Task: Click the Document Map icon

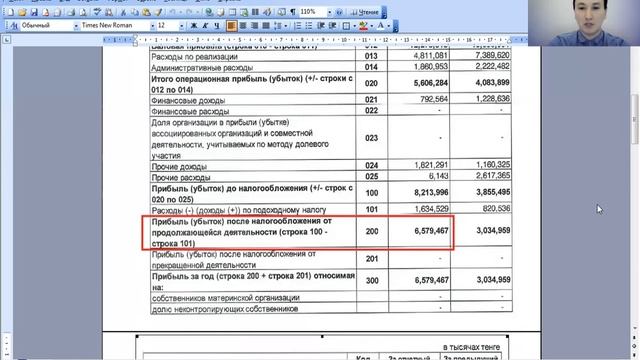Action: (x=281, y=12)
